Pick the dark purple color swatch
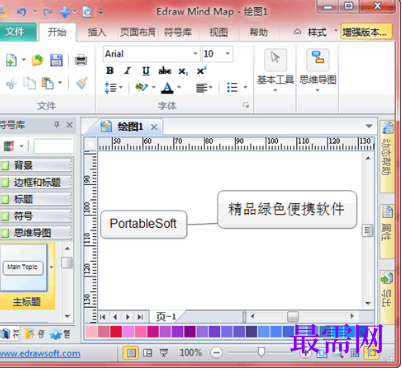 pos(190,332)
